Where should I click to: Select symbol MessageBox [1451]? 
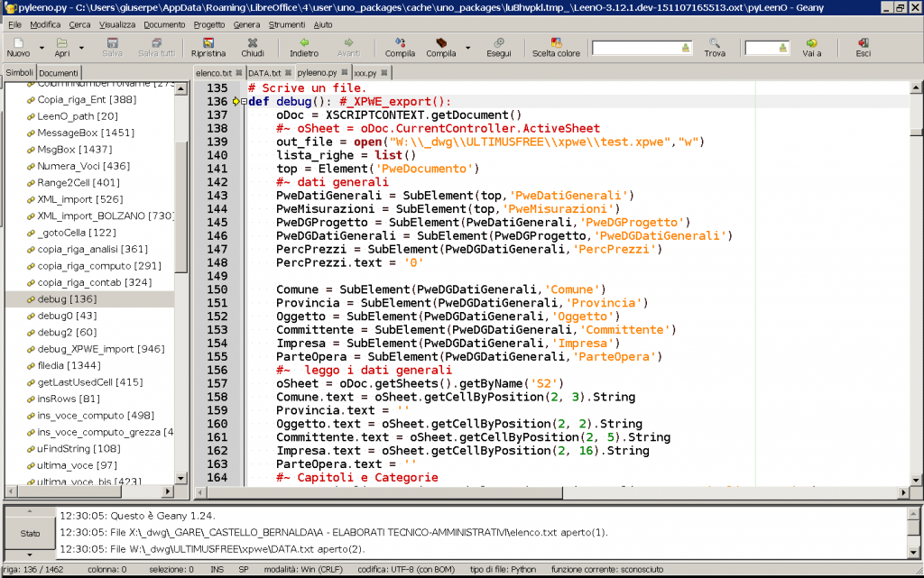(x=86, y=133)
